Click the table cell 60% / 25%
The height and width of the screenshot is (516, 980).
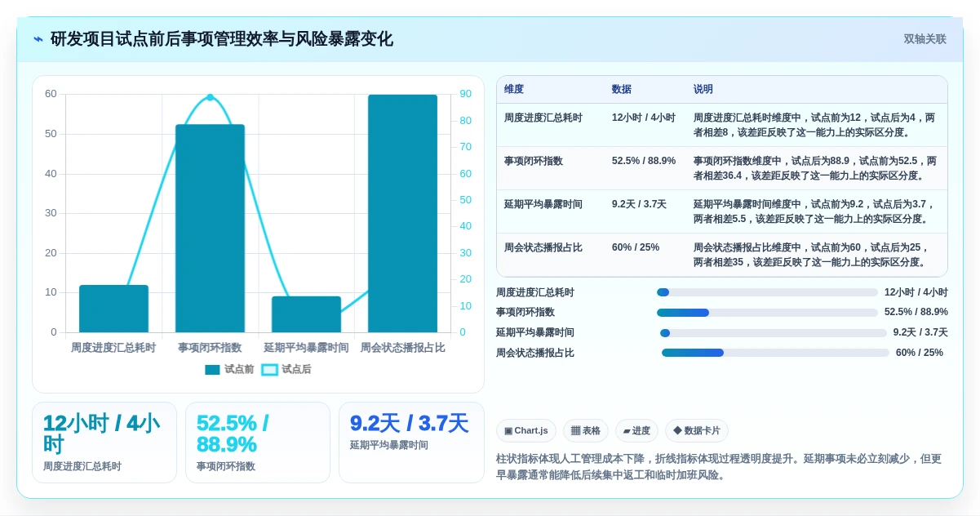(636, 247)
